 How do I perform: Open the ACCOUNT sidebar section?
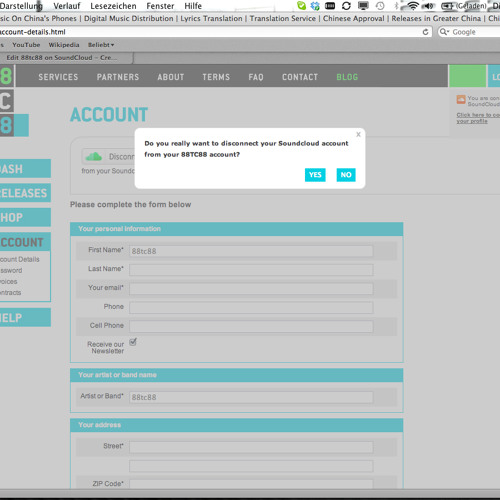tap(25, 242)
